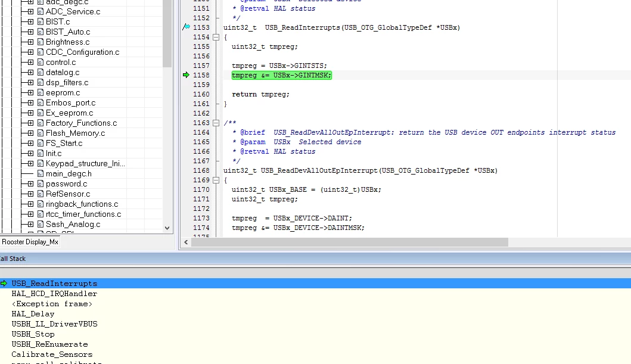Expand the datalog.c tree node
Image resolution: width=631 pixels, height=364 pixels.
coord(30,73)
